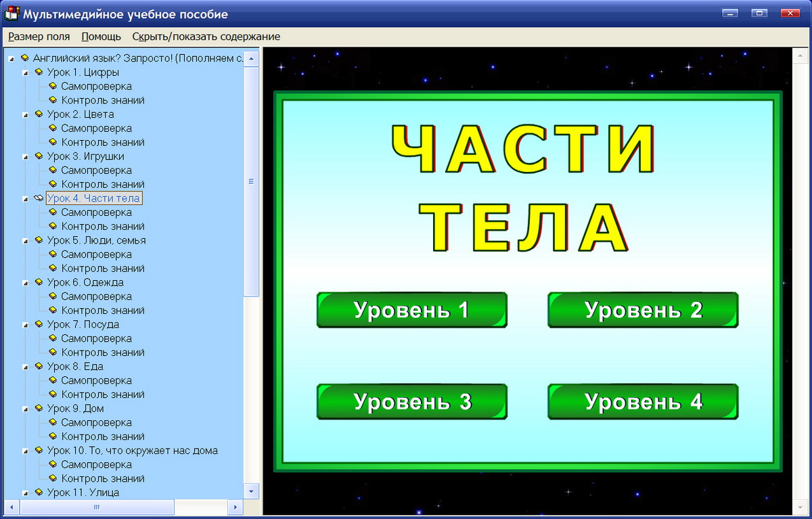Screen dimensions: 812x519
Task: Open Контроль знаний text under Урок 2. Цвета
Action: 103,142
